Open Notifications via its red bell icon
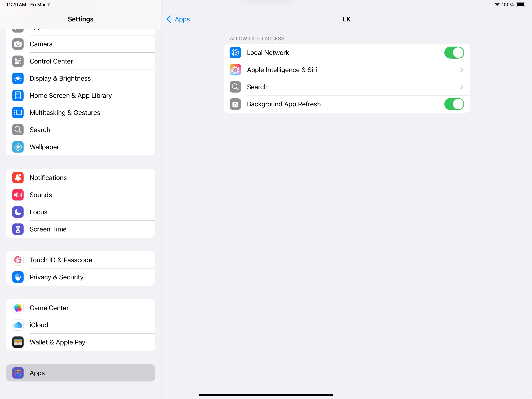 click(x=18, y=178)
